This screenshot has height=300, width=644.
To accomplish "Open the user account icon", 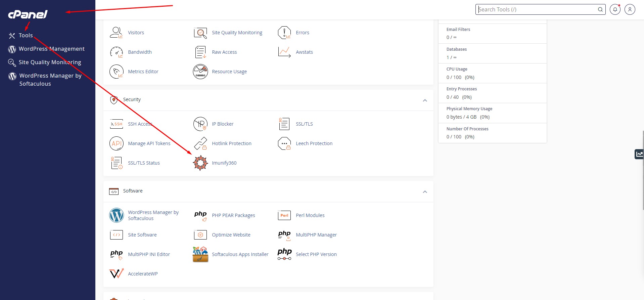I will point(630,9).
